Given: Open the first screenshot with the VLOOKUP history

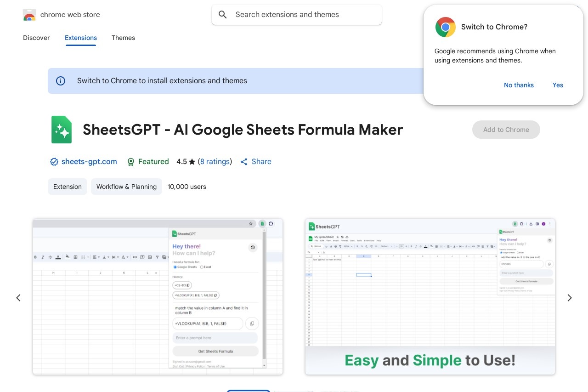Looking at the screenshot, I should (x=158, y=296).
